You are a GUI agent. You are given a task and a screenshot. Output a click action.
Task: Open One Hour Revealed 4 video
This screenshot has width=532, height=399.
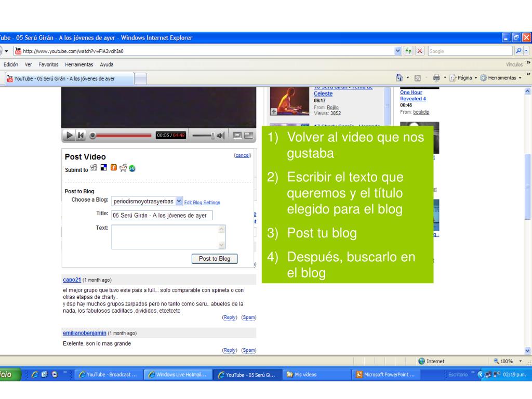[413, 96]
